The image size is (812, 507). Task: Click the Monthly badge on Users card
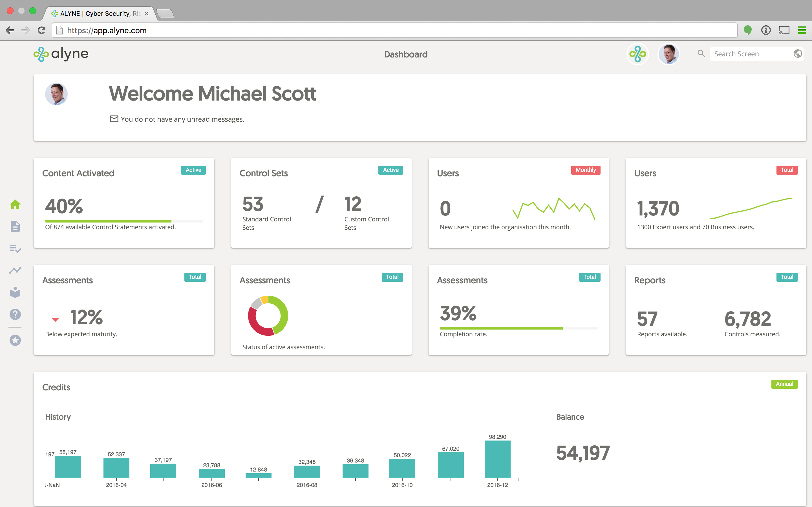pyautogui.click(x=585, y=170)
